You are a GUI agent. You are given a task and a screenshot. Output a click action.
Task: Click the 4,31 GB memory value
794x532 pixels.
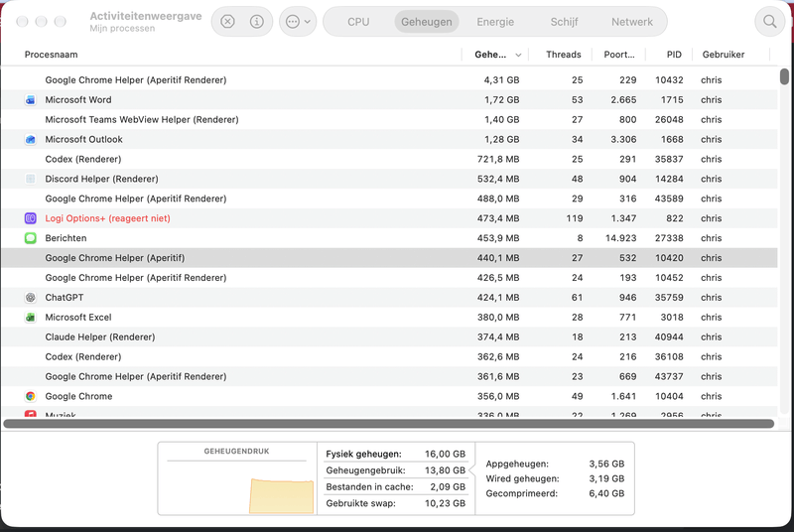coord(501,80)
